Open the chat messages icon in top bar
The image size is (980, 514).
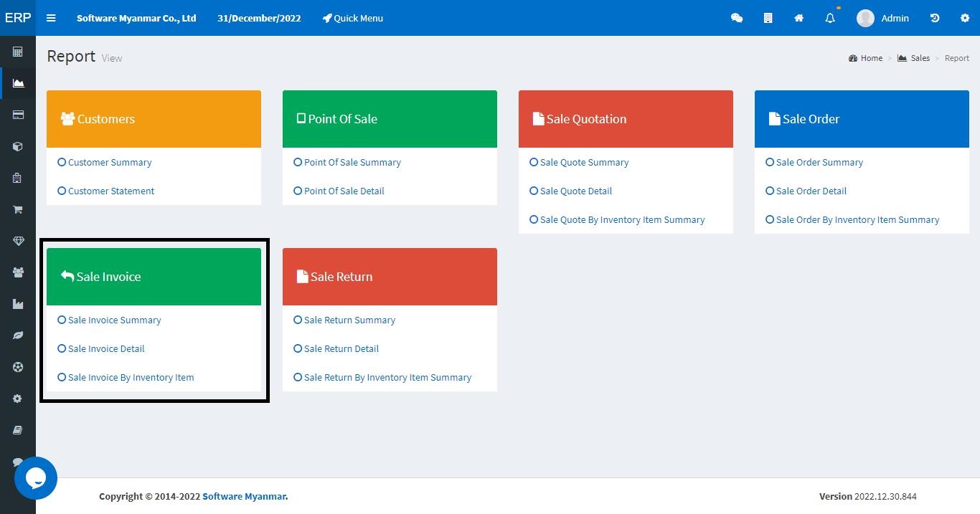pyautogui.click(x=737, y=18)
